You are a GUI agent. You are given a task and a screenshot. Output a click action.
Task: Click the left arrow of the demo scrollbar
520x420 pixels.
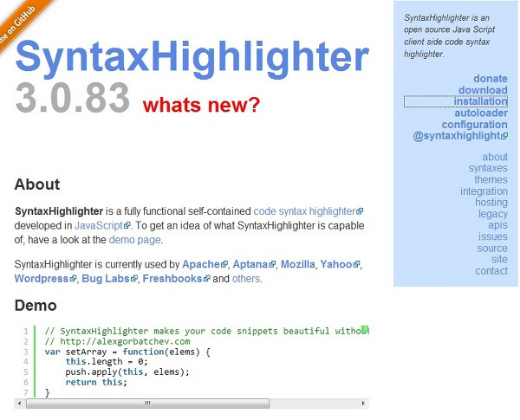20,404
